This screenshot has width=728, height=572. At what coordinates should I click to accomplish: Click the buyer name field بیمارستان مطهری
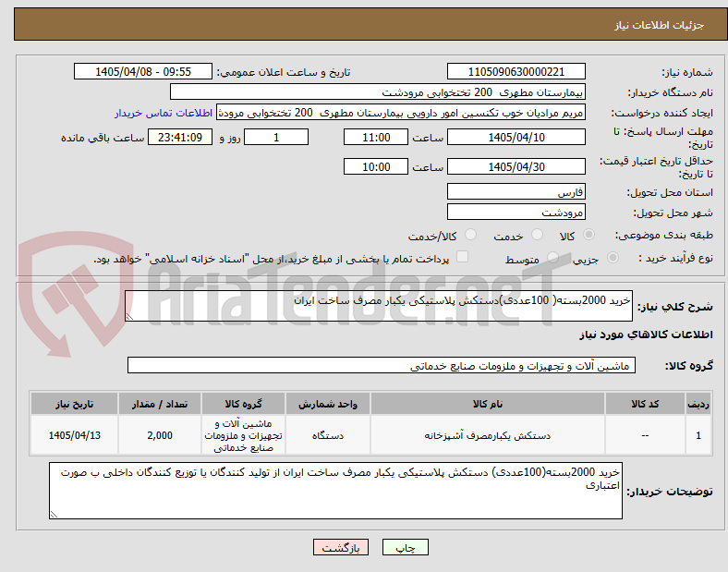coord(378,91)
